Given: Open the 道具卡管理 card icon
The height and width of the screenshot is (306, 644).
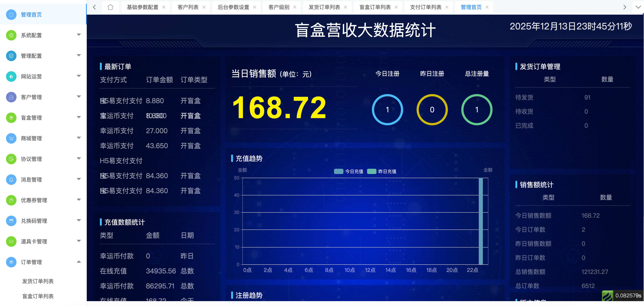Looking at the screenshot, I should pyautogui.click(x=11, y=241).
